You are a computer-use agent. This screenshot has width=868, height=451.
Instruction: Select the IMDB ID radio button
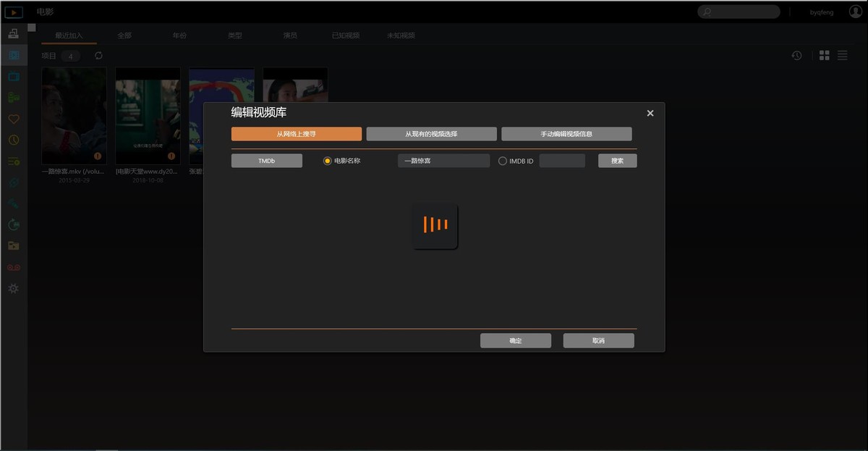click(x=503, y=161)
